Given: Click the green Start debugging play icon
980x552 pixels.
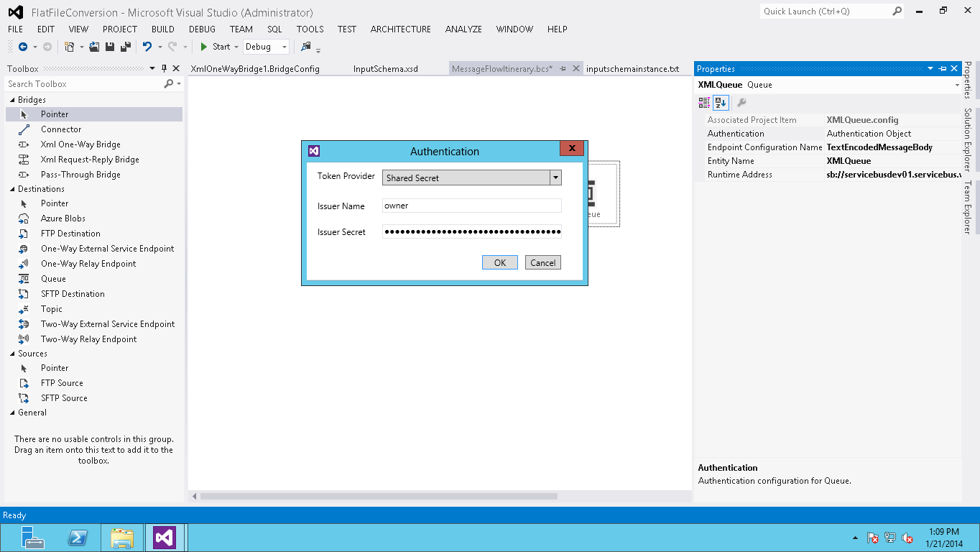Looking at the screenshot, I should point(204,47).
